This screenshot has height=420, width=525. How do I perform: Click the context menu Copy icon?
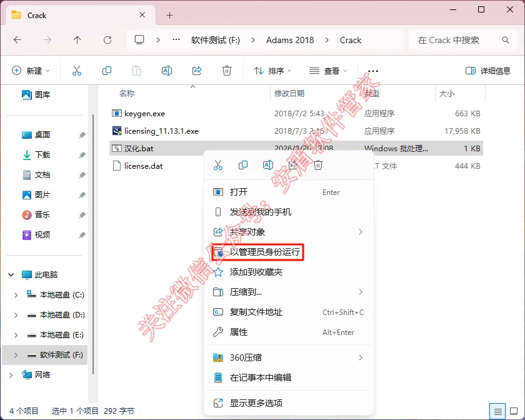tap(243, 165)
